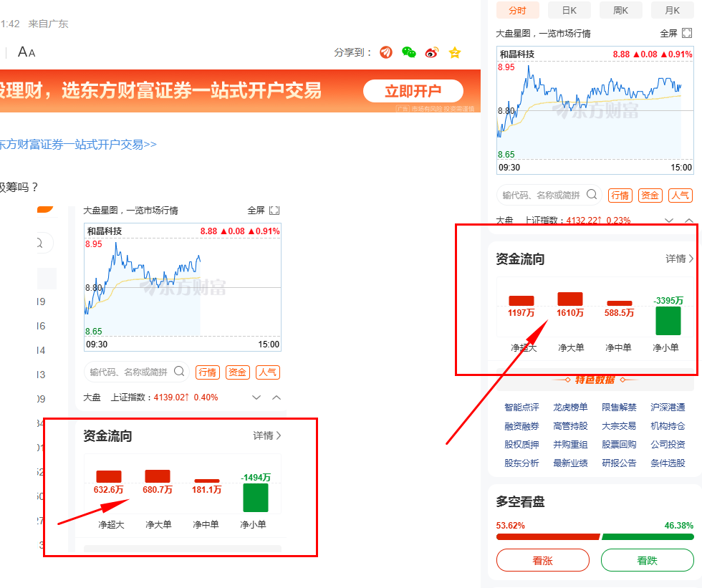This screenshot has height=588, width=702.
Task: Click 来自广东 location text
Action: 48,24
